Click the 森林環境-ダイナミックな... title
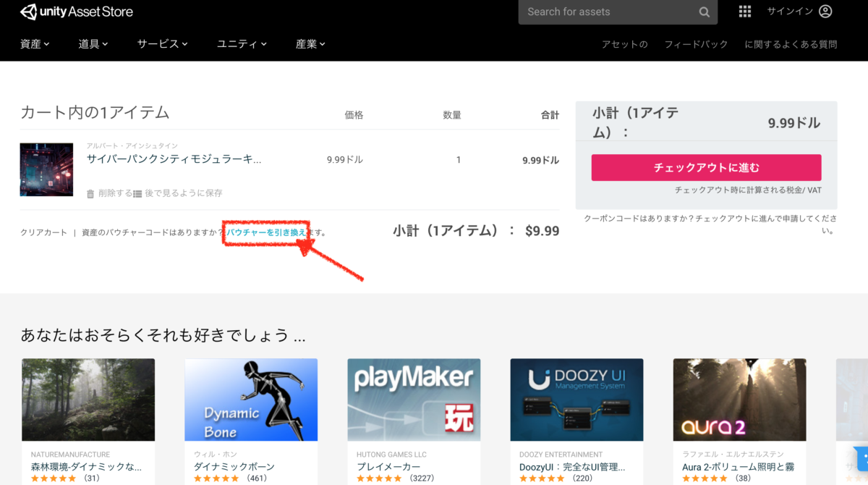This screenshot has width=868, height=485. (86, 467)
